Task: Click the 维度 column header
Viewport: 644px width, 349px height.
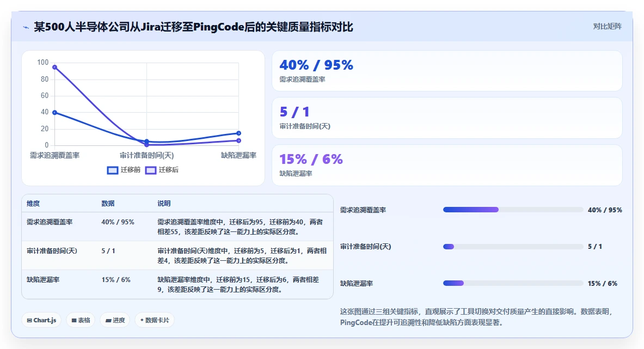Action: point(33,204)
